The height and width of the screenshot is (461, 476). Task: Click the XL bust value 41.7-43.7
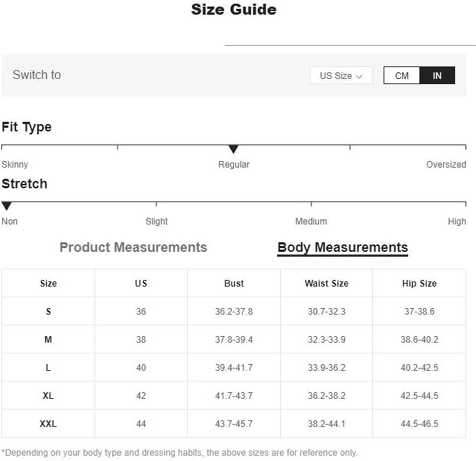pyautogui.click(x=234, y=396)
